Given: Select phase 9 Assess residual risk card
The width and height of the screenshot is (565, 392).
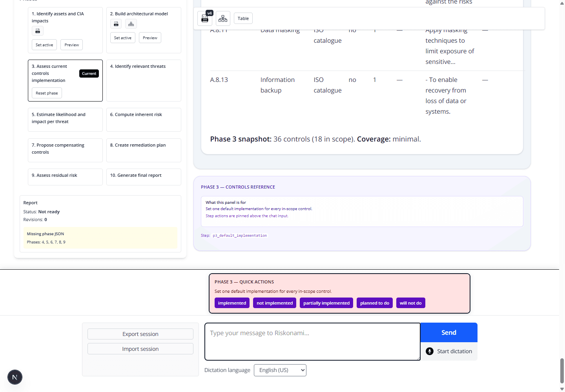Looking at the screenshot, I should (x=65, y=177).
